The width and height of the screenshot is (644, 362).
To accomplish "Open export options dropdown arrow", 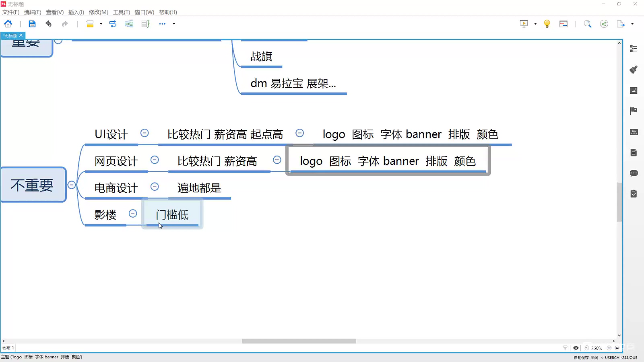I will (632, 24).
